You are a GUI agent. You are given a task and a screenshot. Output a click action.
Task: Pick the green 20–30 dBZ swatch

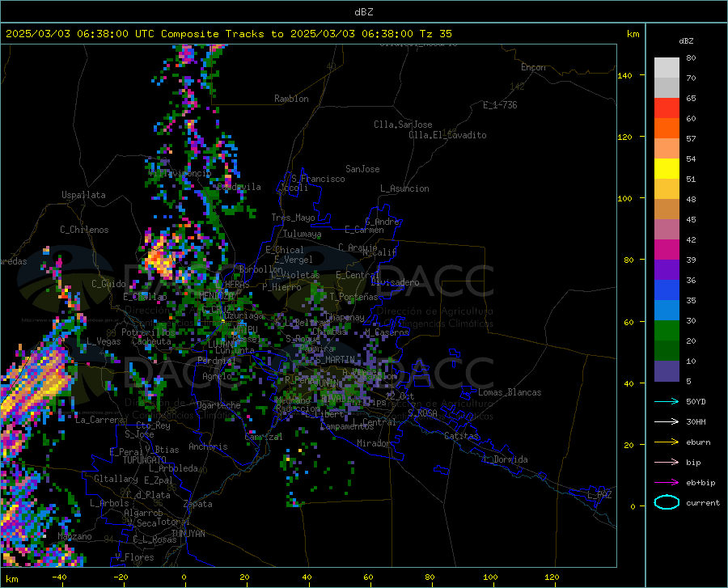point(667,331)
